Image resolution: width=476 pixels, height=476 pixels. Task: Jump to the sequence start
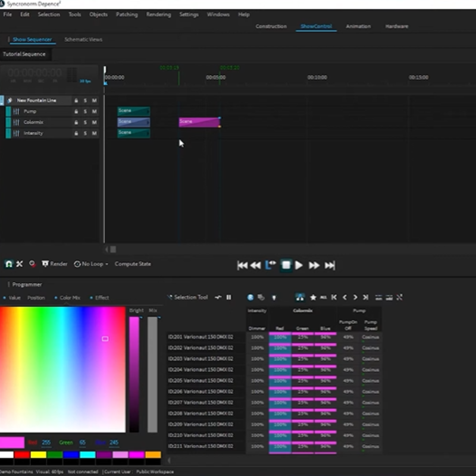[242, 265]
